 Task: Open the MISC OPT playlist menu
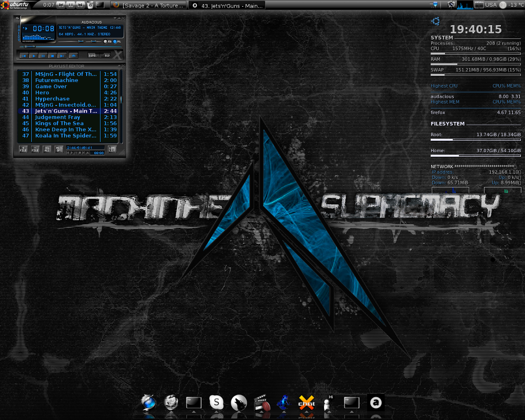(59, 149)
